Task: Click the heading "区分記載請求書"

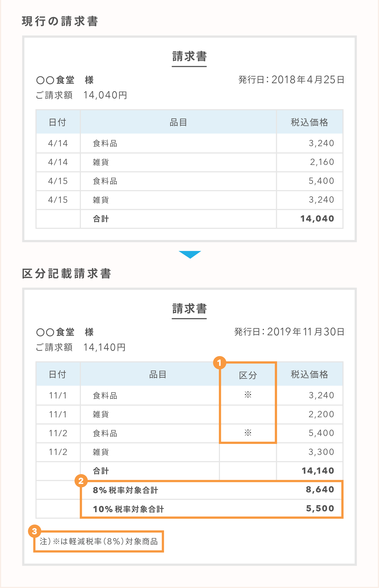Action: point(67,274)
